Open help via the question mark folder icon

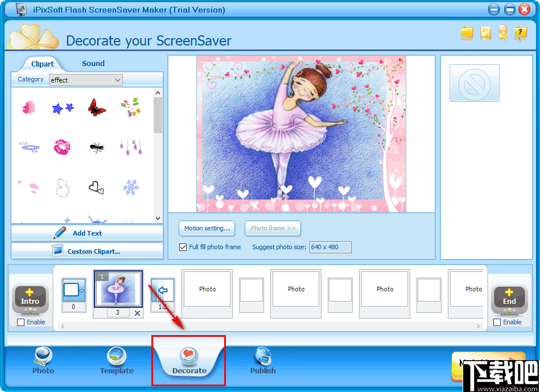point(521,34)
